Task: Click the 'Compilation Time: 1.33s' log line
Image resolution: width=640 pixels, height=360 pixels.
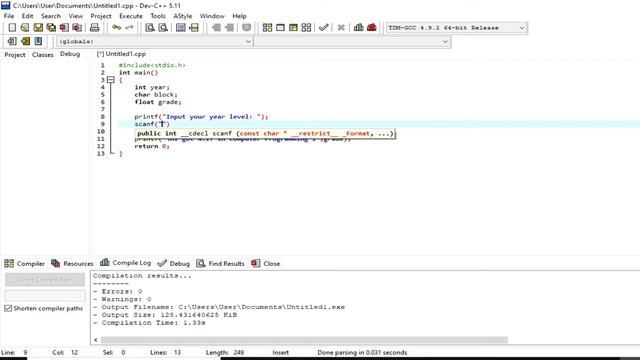Action: pos(149,322)
